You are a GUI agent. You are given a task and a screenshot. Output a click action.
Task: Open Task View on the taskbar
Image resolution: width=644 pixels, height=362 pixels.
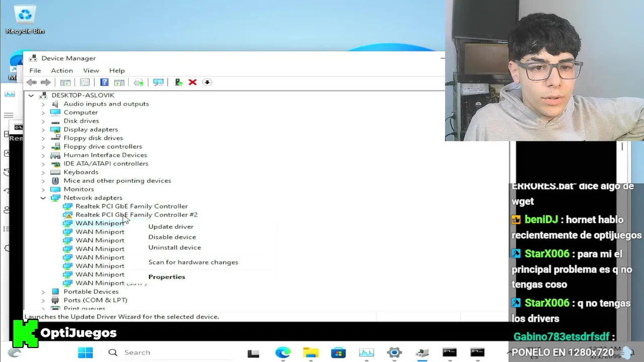pyautogui.click(x=253, y=353)
